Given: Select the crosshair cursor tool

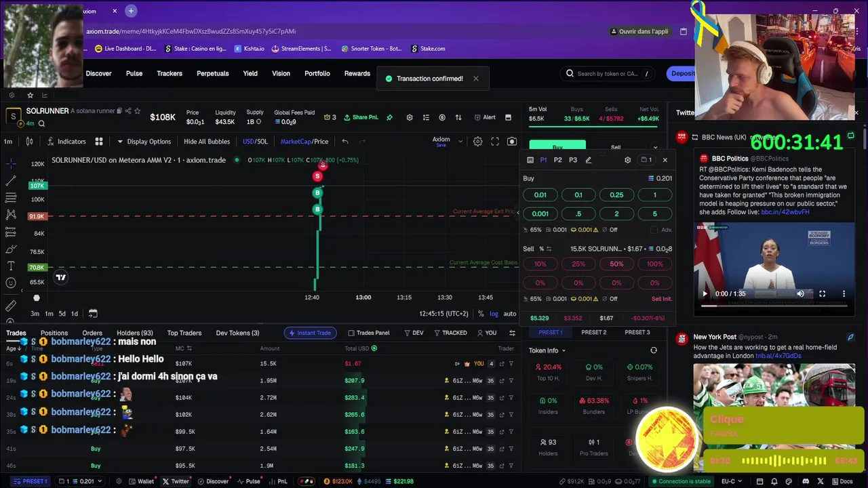Looking at the screenshot, I should point(11,164).
